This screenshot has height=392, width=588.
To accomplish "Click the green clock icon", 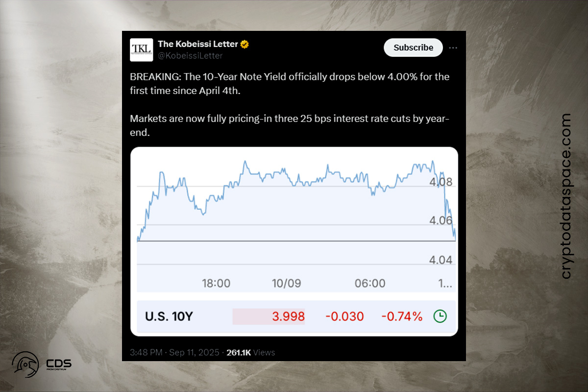I will coord(440,316).
